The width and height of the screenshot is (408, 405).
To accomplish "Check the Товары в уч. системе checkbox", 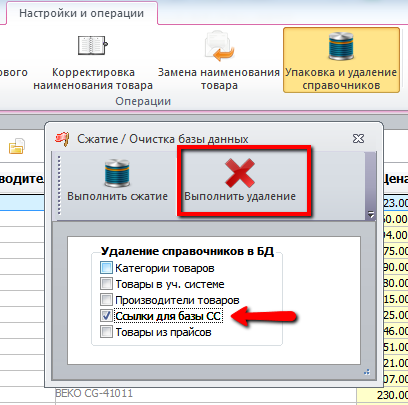I will tap(106, 284).
